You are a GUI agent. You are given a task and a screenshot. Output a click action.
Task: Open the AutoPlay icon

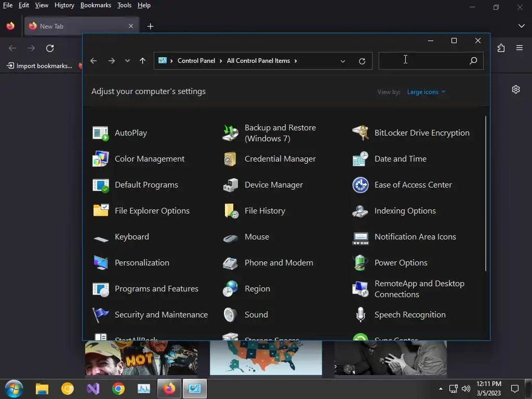[100, 133]
